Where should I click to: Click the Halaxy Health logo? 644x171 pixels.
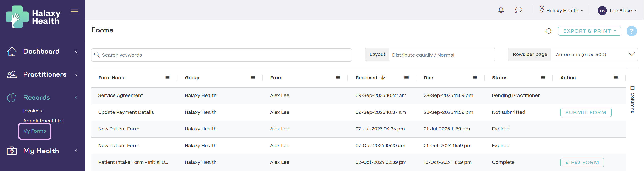tap(33, 17)
